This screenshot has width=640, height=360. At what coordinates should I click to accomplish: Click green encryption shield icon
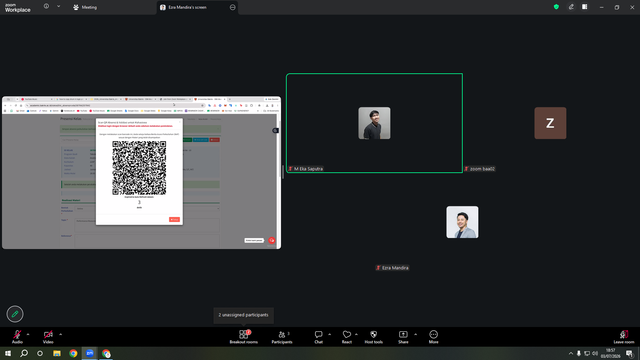tap(556, 7)
